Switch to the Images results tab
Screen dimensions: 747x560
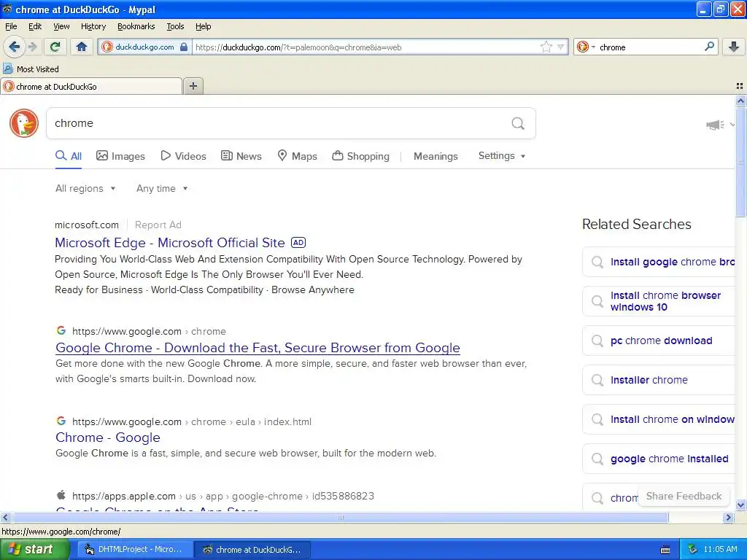click(x=120, y=156)
